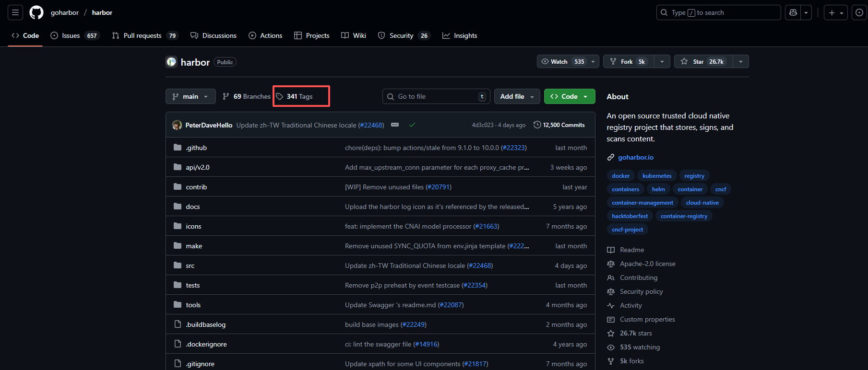Open Copilot dropdown arrow in header
868x370 pixels.
tap(806, 12)
